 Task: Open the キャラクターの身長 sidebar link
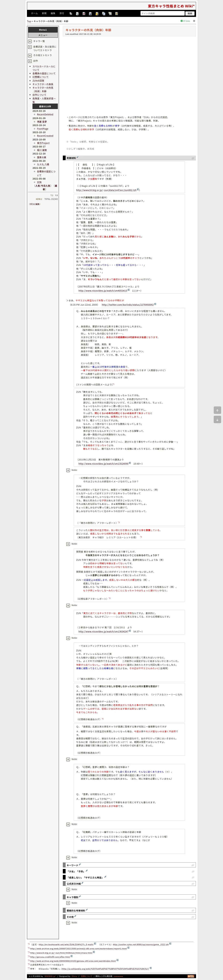(43, 84)
